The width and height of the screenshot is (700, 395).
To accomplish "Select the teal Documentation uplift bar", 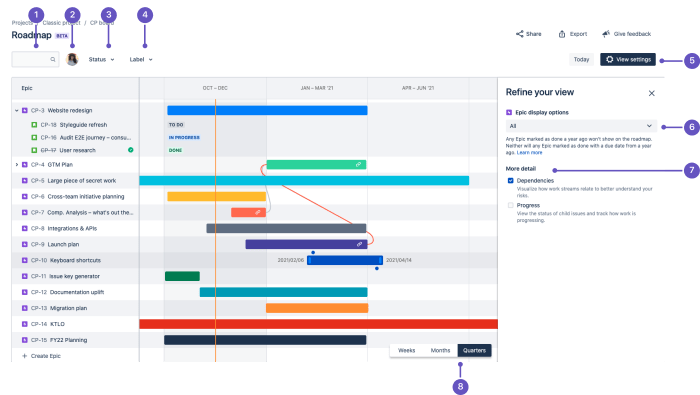I will coord(283,292).
